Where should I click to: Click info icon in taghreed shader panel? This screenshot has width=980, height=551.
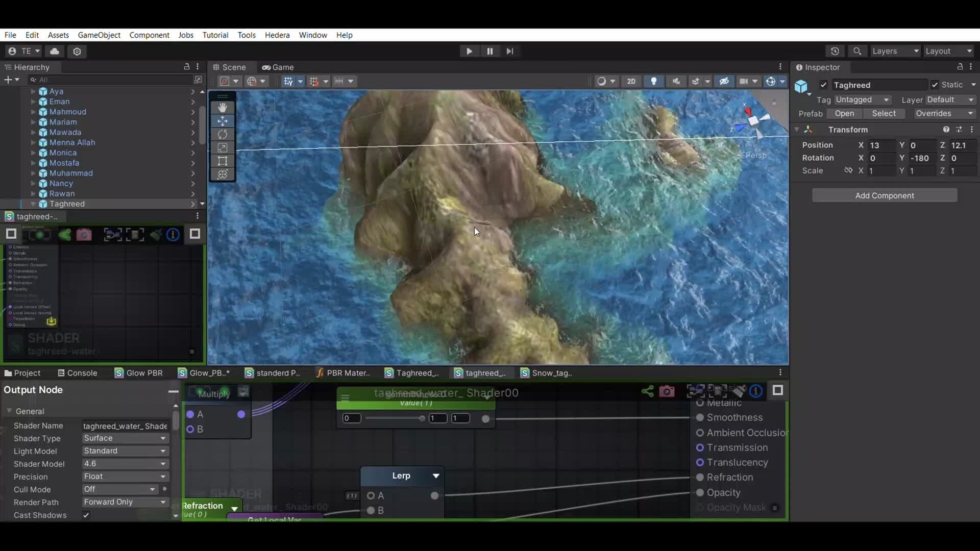coord(173,235)
